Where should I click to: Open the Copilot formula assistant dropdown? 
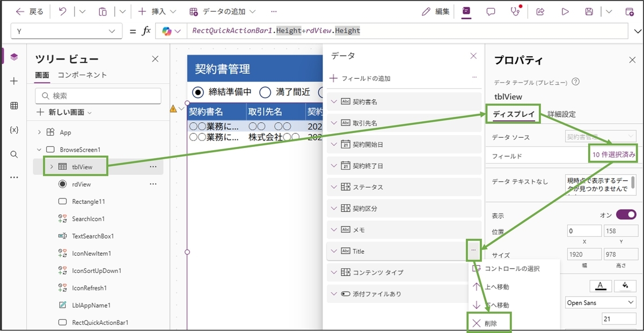[x=172, y=31]
